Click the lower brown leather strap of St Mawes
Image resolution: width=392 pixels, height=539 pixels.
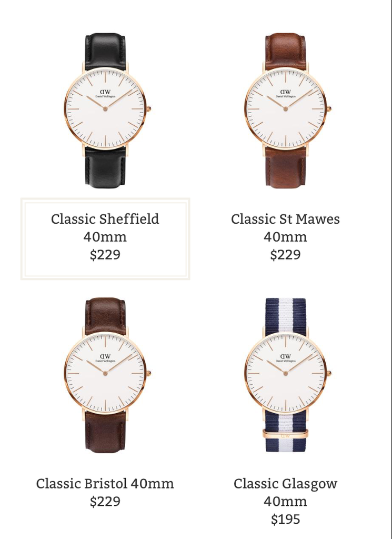click(x=286, y=168)
